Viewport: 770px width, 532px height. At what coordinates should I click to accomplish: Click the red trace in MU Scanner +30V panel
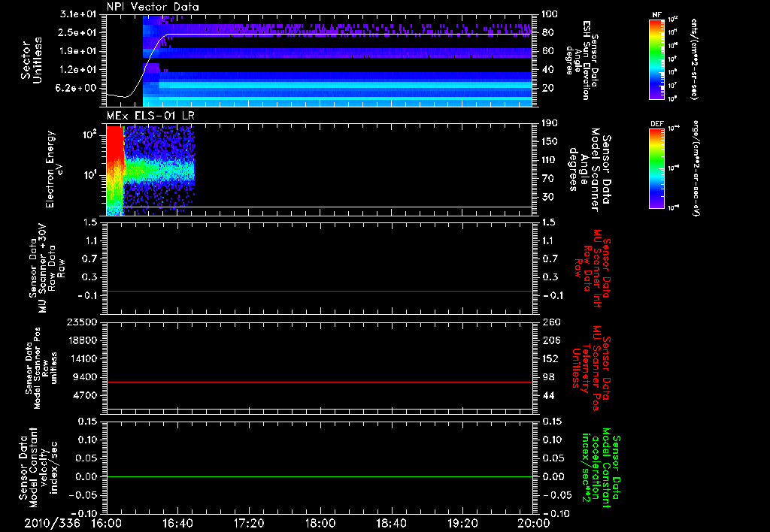click(319, 291)
